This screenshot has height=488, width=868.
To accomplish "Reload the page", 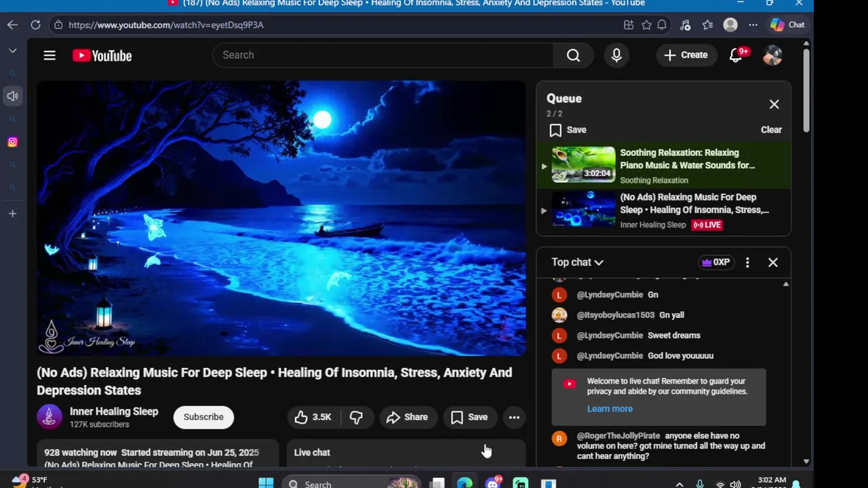I will coord(35,25).
